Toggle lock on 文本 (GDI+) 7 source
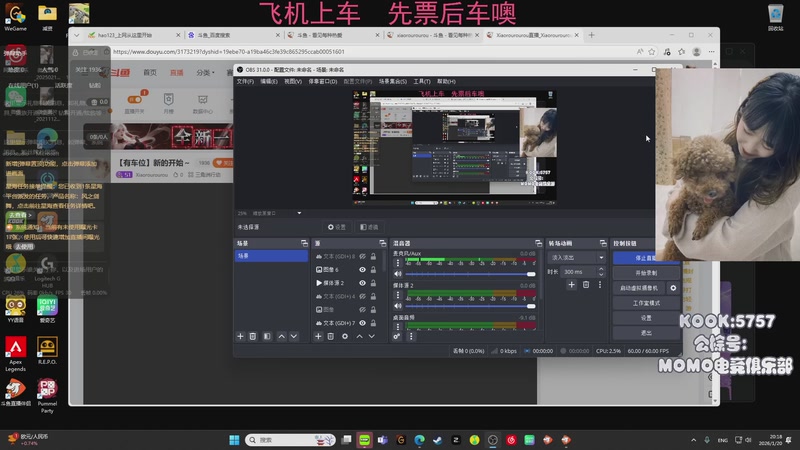Screen dimensions: 800x450 point(373,323)
